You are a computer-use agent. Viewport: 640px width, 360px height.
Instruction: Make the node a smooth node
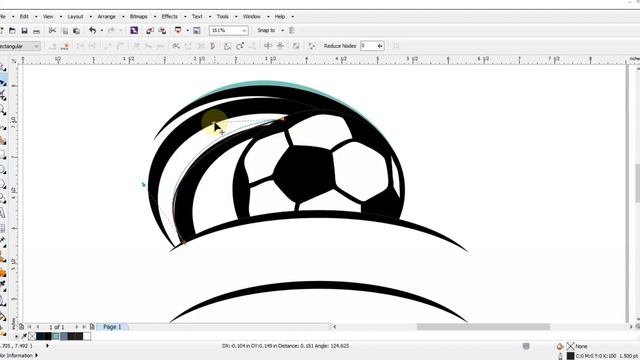point(148,46)
